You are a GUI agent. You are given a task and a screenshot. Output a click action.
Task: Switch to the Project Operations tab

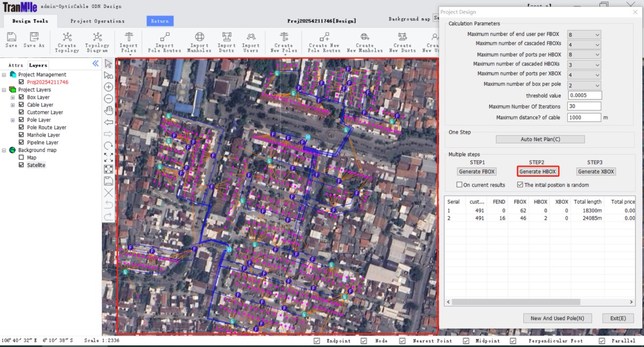(x=98, y=21)
